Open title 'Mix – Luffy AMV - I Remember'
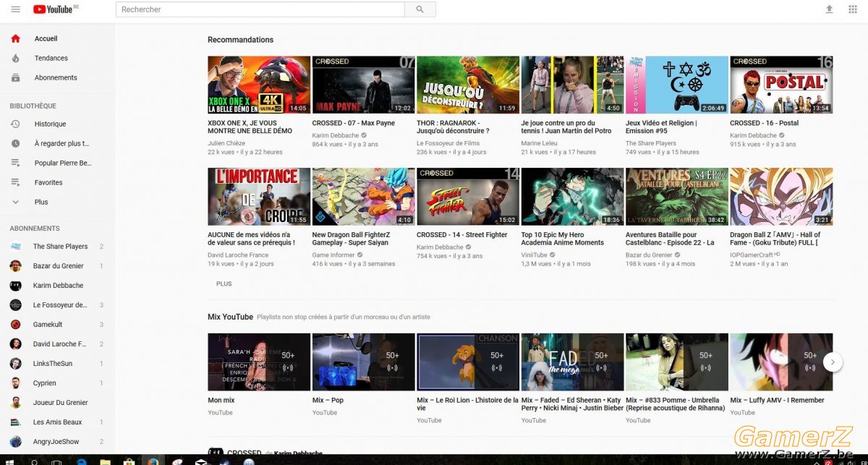 coord(777,400)
